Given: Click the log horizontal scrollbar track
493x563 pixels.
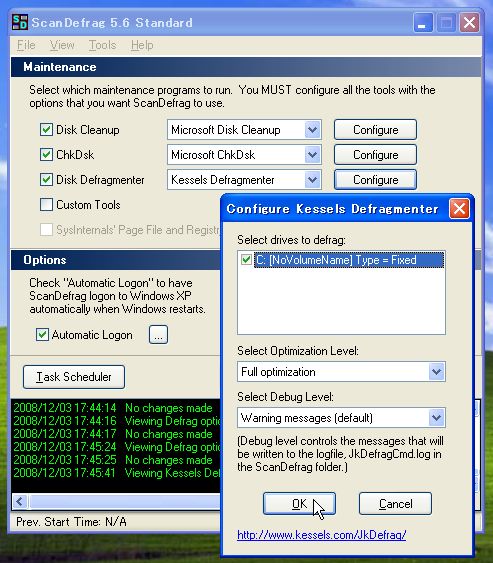Looking at the screenshot, I should [124, 501].
